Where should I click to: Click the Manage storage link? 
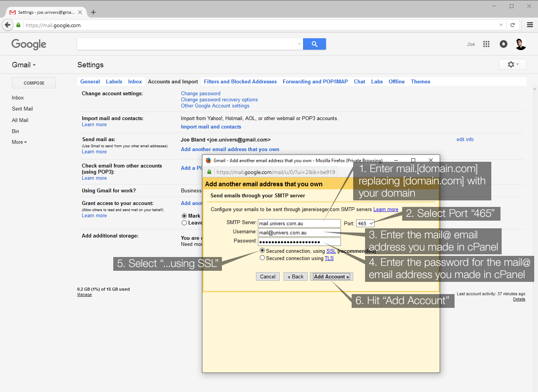(x=85, y=294)
